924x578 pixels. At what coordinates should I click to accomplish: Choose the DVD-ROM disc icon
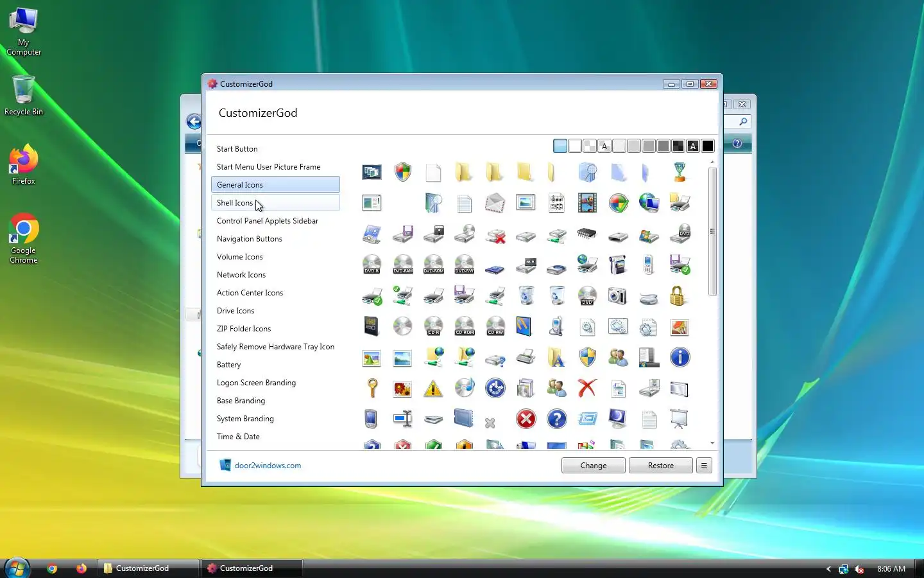pyautogui.click(x=434, y=265)
